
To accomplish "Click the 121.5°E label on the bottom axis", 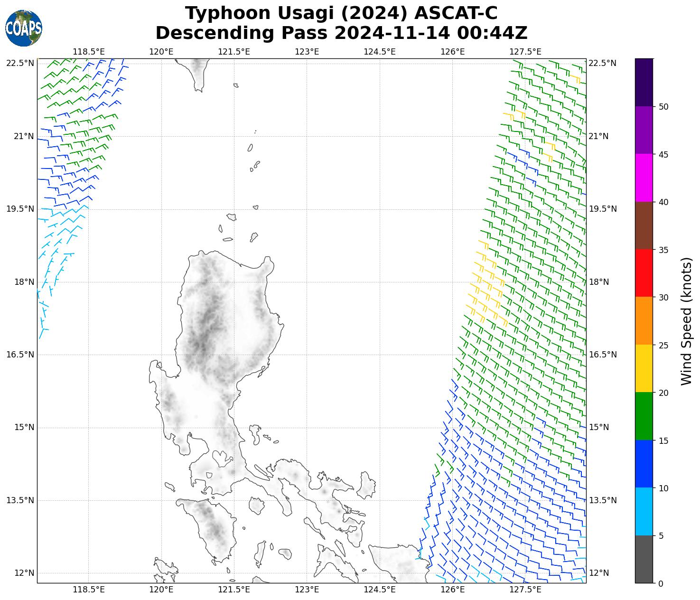I will [234, 590].
